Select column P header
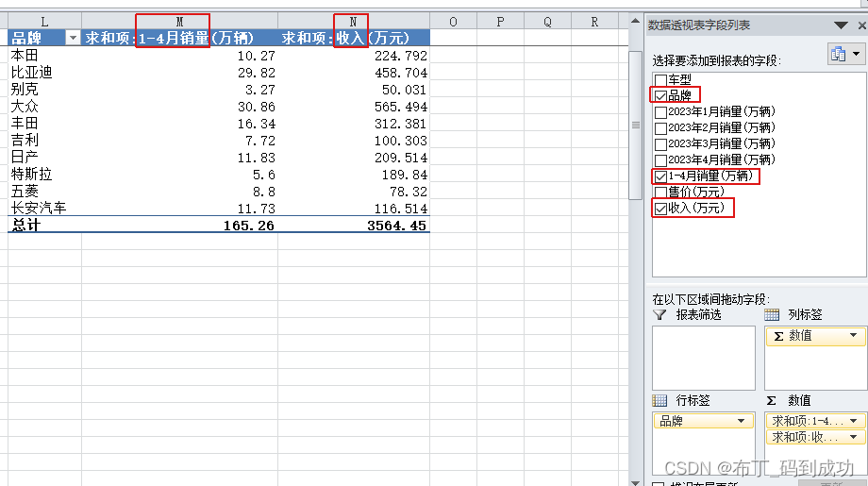This screenshot has width=868, height=486. point(500,22)
